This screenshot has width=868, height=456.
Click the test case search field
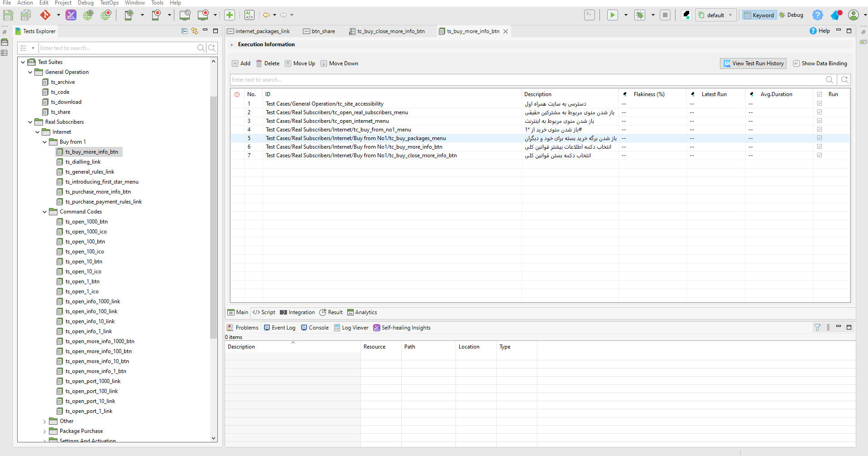pyautogui.click(x=525, y=80)
